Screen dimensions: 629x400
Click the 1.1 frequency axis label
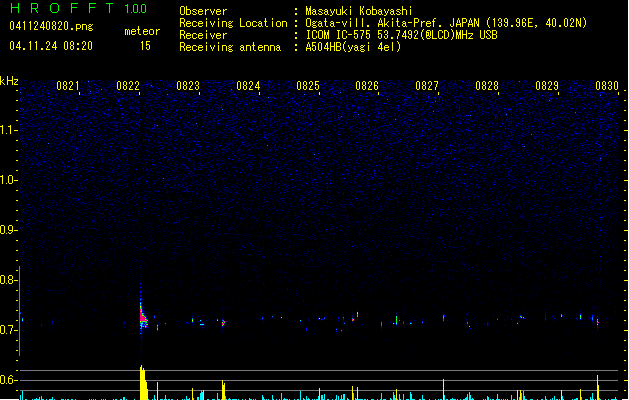[x=9, y=130]
